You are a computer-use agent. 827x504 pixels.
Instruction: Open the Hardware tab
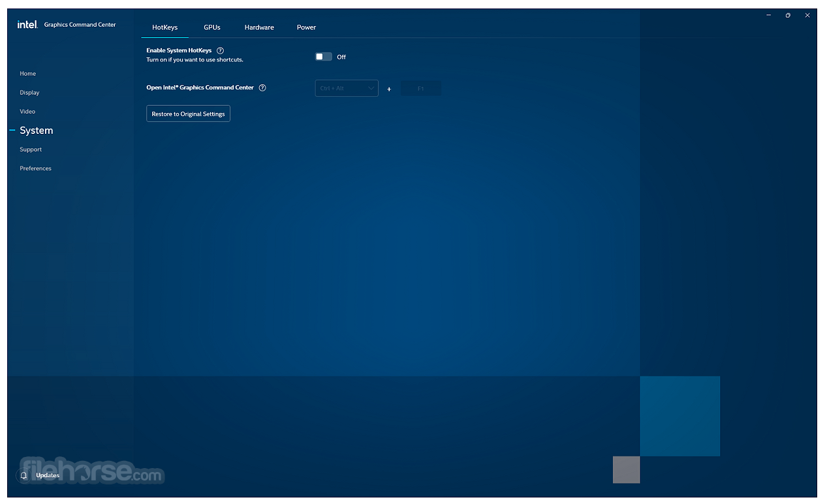[x=259, y=27]
